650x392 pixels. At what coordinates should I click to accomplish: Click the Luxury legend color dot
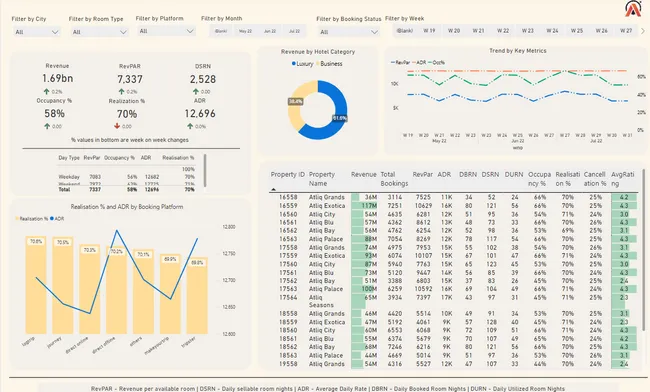click(x=293, y=64)
